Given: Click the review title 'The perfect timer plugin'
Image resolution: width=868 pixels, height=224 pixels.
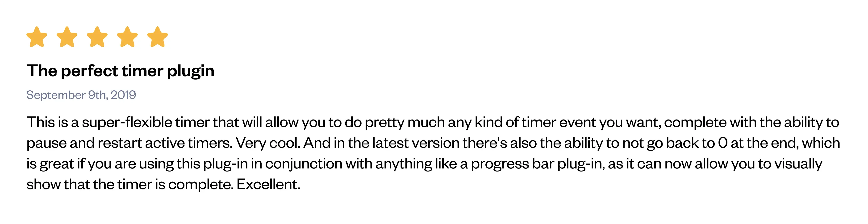Looking at the screenshot, I should click(x=120, y=71).
